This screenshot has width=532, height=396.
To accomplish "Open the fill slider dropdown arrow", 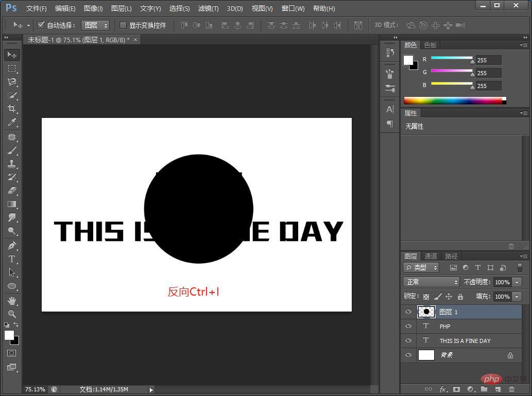I will coord(517,297).
